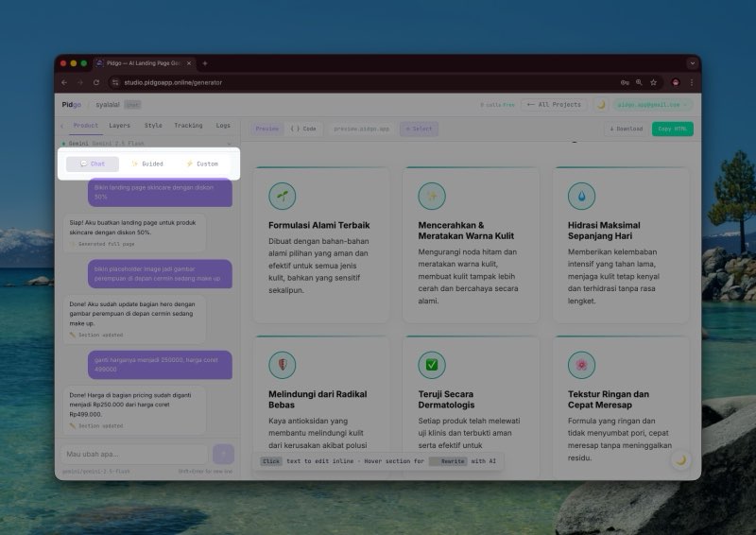Click the Copy HTML button

click(x=672, y=129)
